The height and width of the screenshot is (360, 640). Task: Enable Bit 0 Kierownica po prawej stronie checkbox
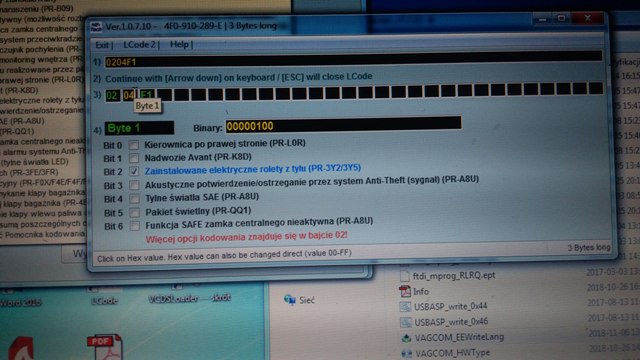[x=133, y=145]
